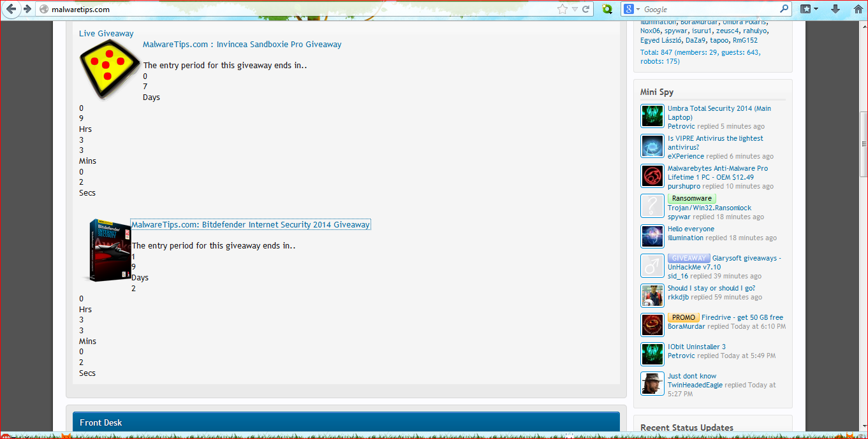This screenshot has width=868, height=439.
Task: Open online member rahulyo's profile
Action: point(755,31)
